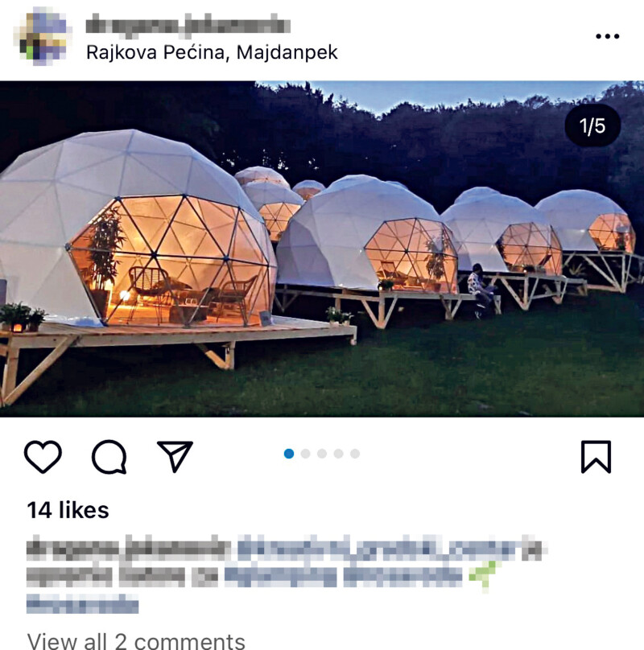Screen dimensions: 644x650
Task: Open the dome tents photo
Action: [322, 249]
